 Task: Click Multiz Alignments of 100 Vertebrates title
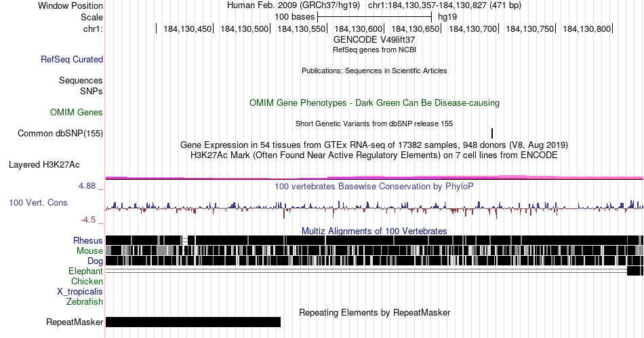[374, 231]
